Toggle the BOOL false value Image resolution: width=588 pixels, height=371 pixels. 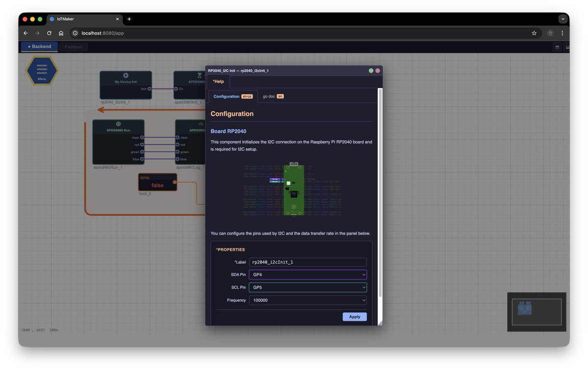[x=157, y=185]
